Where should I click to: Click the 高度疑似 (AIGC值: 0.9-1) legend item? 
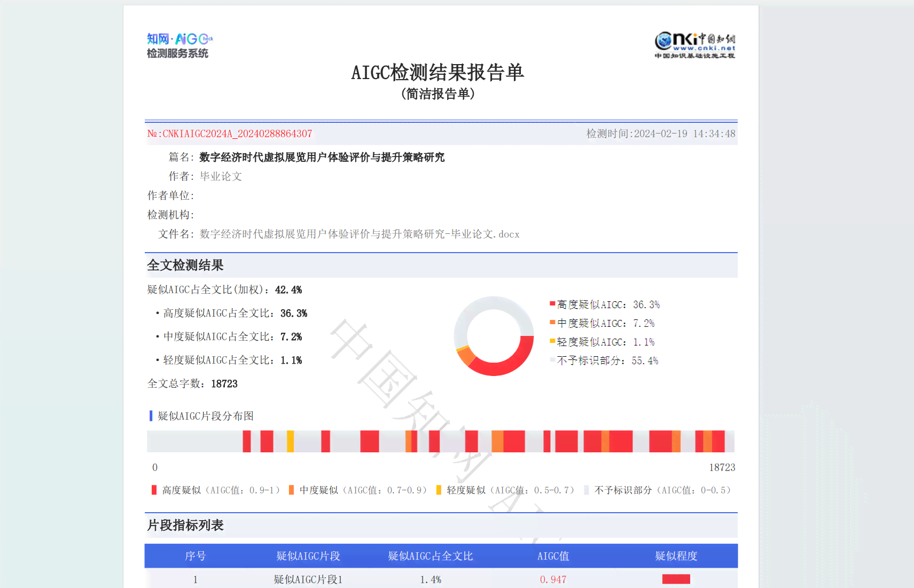point(215,490)
